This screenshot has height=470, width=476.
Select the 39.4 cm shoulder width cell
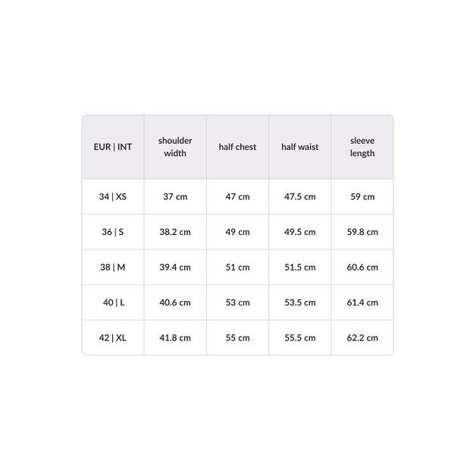tap(175, 267)
